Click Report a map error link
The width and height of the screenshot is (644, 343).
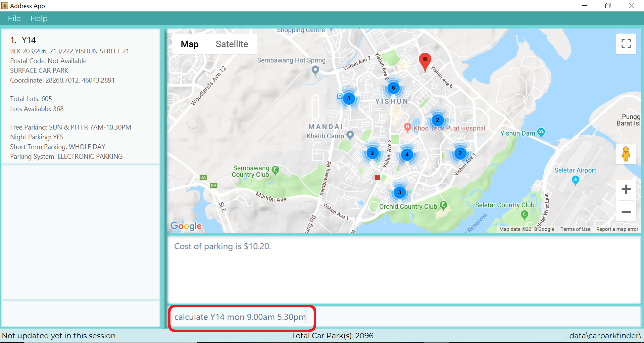[x=617, y=229]
